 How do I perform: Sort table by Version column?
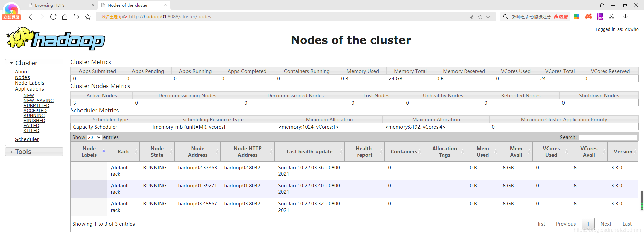[623, 152]
